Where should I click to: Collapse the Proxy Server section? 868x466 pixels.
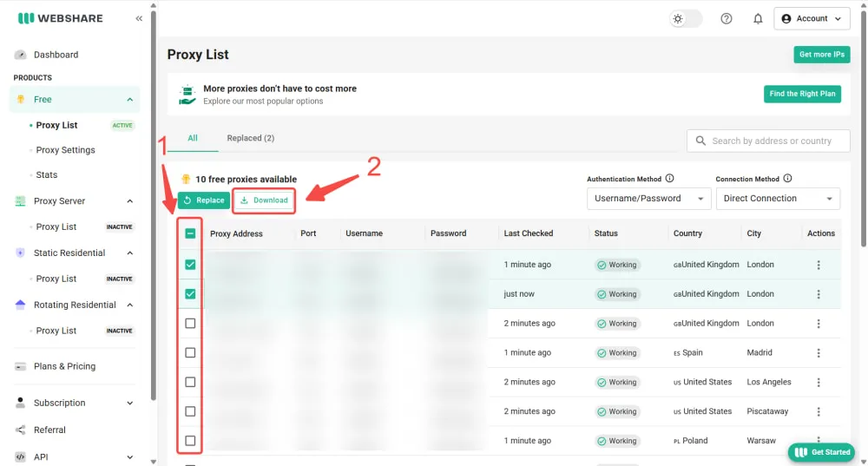point(129,201)
